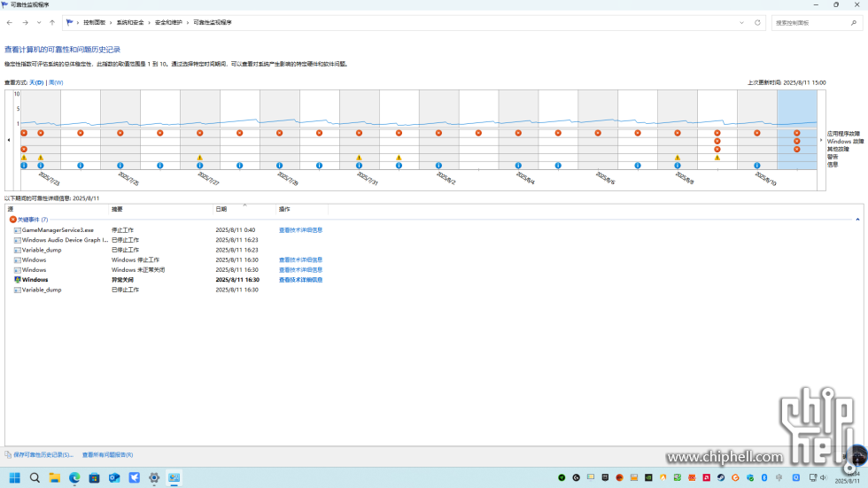The height and width of the screenshot is (488, 868).
Task: Click the Windows 故障 legend label
Action: [845, 141]
